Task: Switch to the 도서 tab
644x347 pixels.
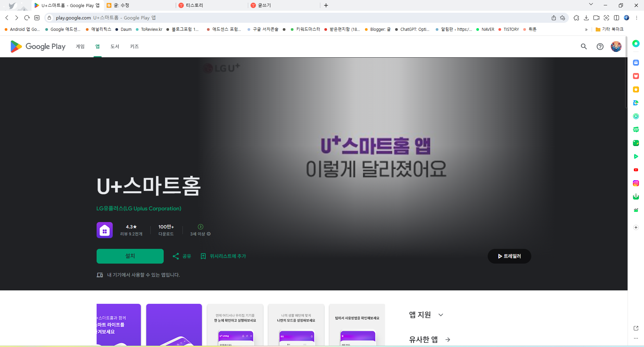Action: click(x=115, y=47)
